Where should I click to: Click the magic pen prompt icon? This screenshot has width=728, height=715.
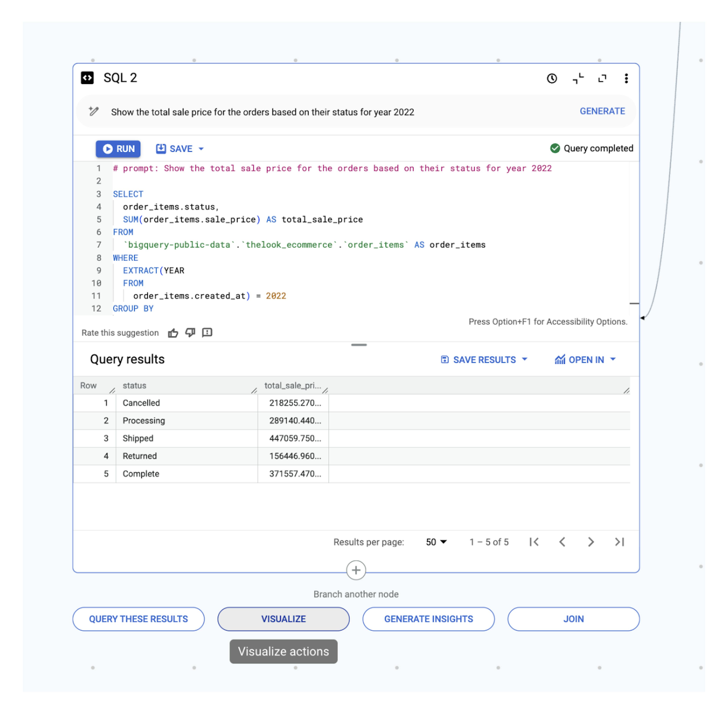coord(93,111)
